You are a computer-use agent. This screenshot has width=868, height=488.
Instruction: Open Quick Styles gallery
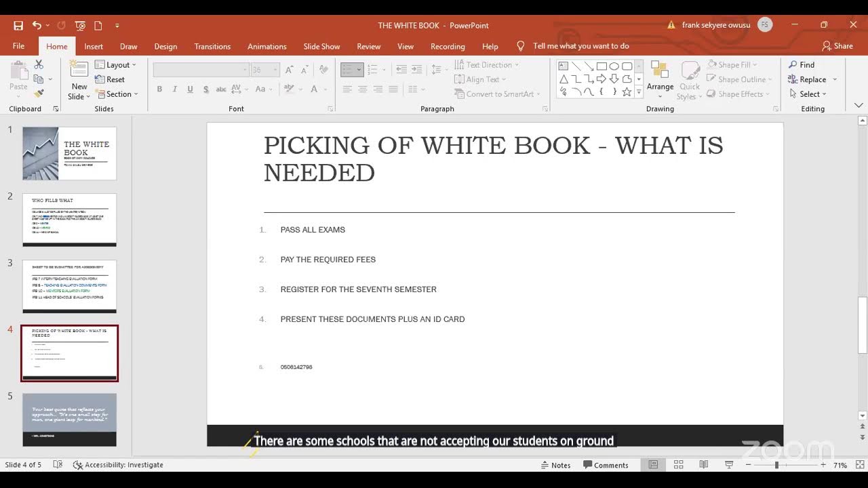coord(690,80)
